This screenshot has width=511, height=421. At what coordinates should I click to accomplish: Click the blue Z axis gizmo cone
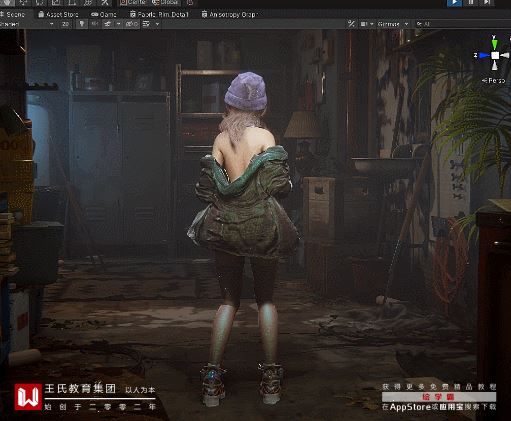484,55
